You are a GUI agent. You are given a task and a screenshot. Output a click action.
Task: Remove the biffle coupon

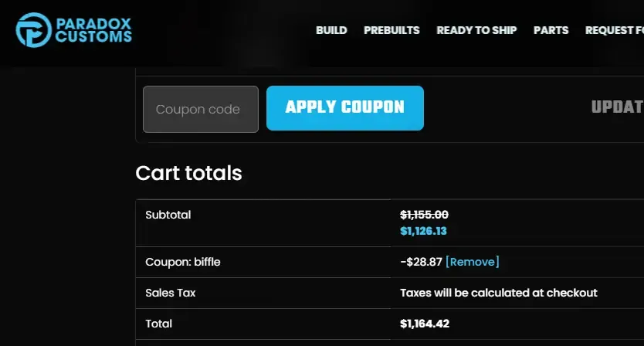[473, 262]
